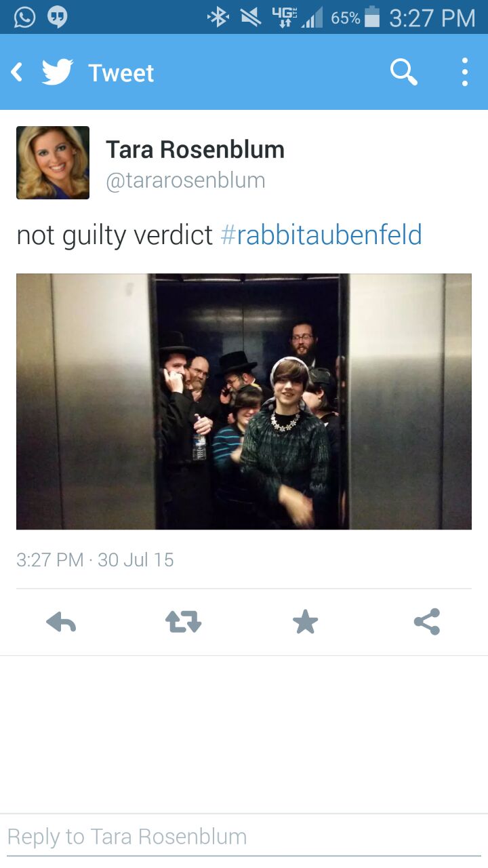Tap the back arrow in header
Viewport: 488px width, 868px height.
click(17, 72)
